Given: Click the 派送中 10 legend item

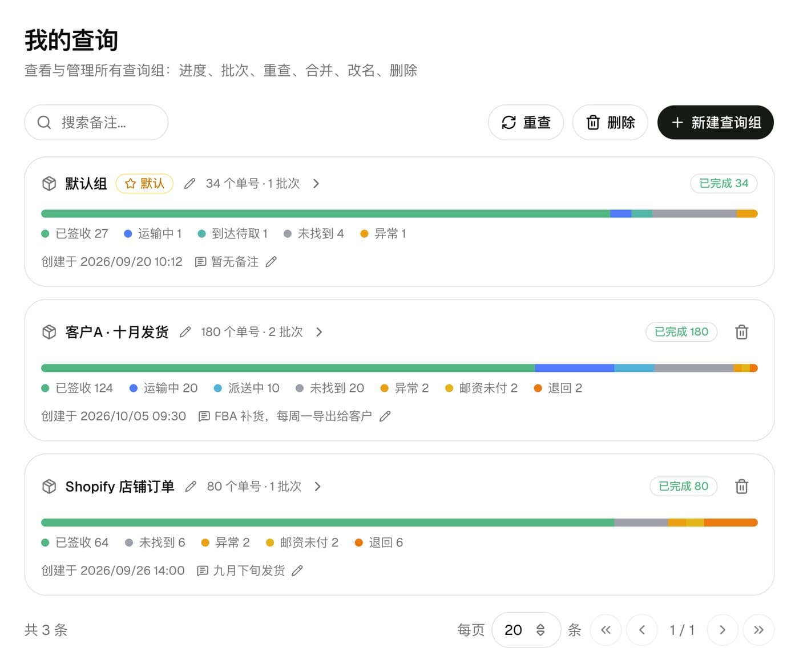Looking at the screenshot, I should [x=247, y=388].
